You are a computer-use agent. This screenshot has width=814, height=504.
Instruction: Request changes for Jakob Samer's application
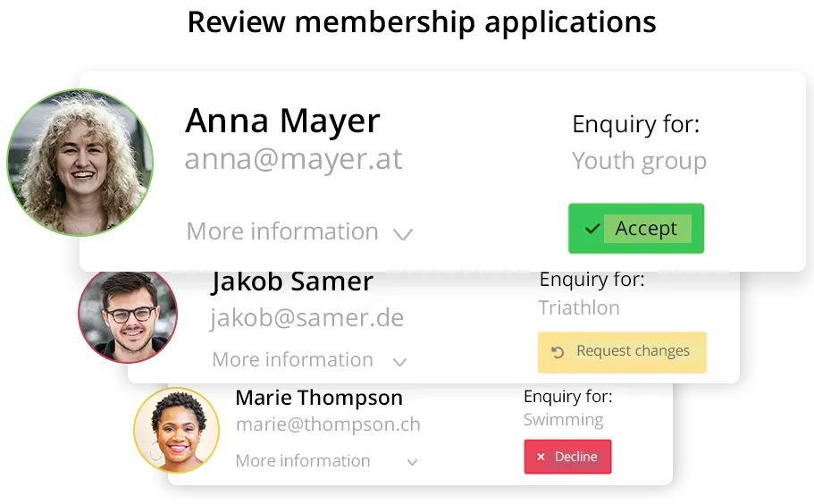click(x=622, y=352)
